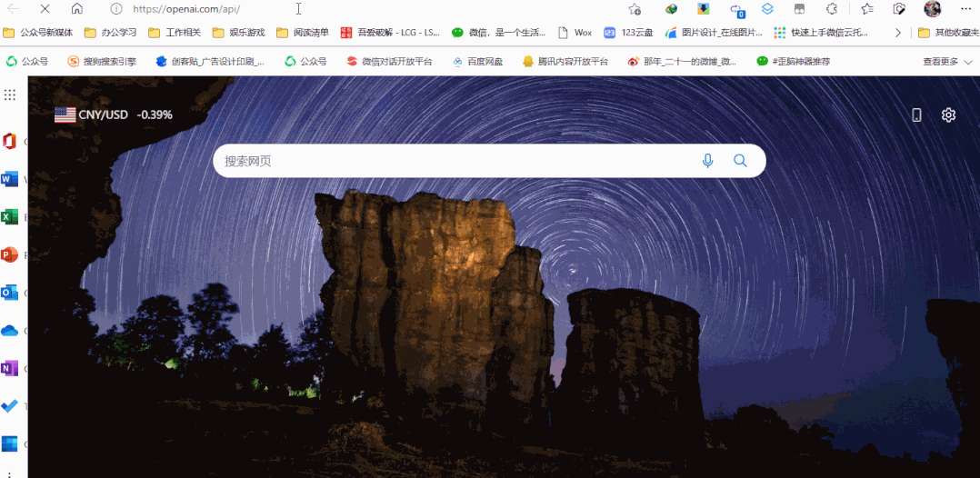Add this page to favorites star icon
The image size is (980, 478).
coord(635,9)
